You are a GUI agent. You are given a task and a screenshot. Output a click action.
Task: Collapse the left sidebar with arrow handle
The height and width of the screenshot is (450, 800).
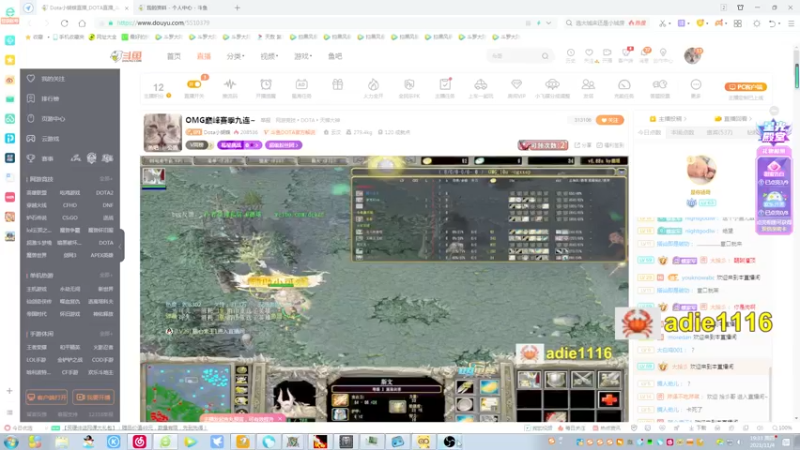click(x=121, y=246)
